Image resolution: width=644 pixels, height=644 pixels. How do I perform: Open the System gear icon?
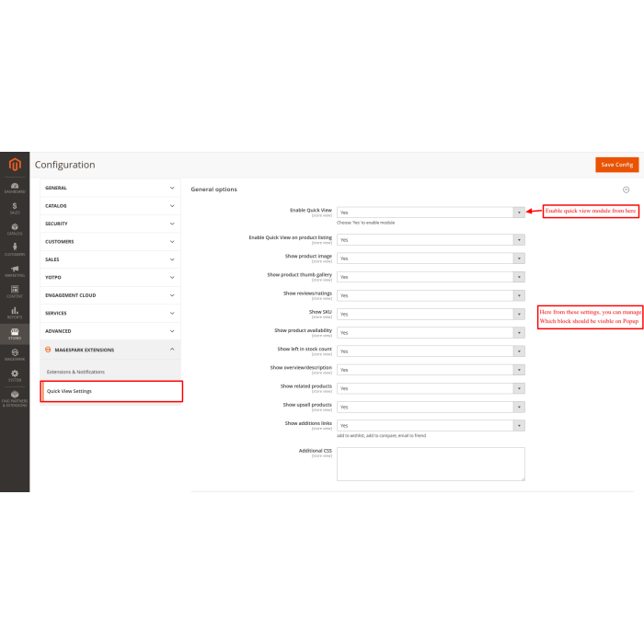point(15,375)
